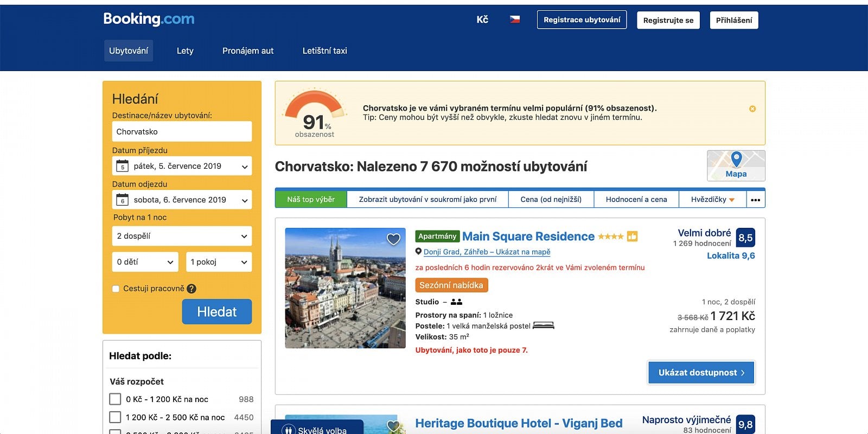Viewport: 868px width, 434px height.
Task: Click the Sezónní nabídka badge
Action: (x=451, y=285)
